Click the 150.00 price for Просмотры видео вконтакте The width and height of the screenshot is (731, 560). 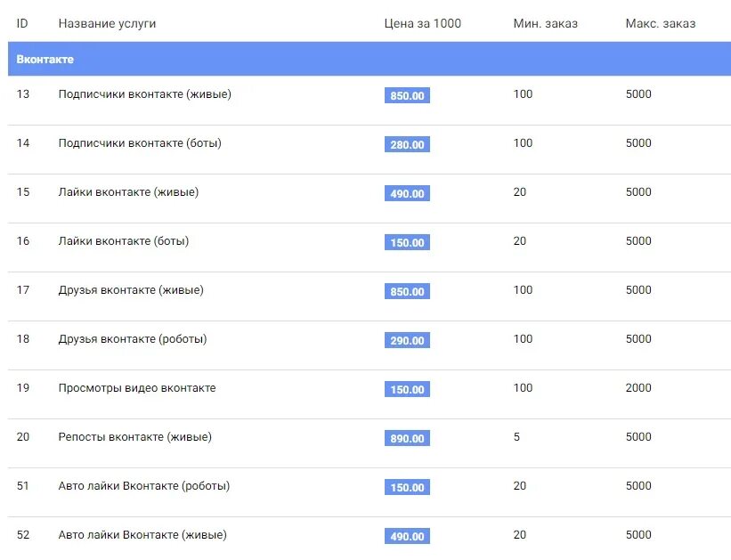coord(407,389)
